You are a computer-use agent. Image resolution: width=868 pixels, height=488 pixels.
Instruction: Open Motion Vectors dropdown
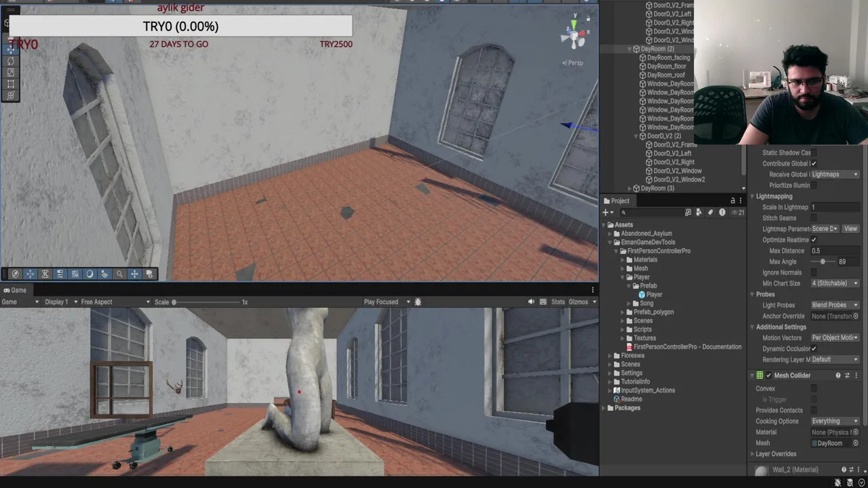pyautogui.click(x=835, y=338)
